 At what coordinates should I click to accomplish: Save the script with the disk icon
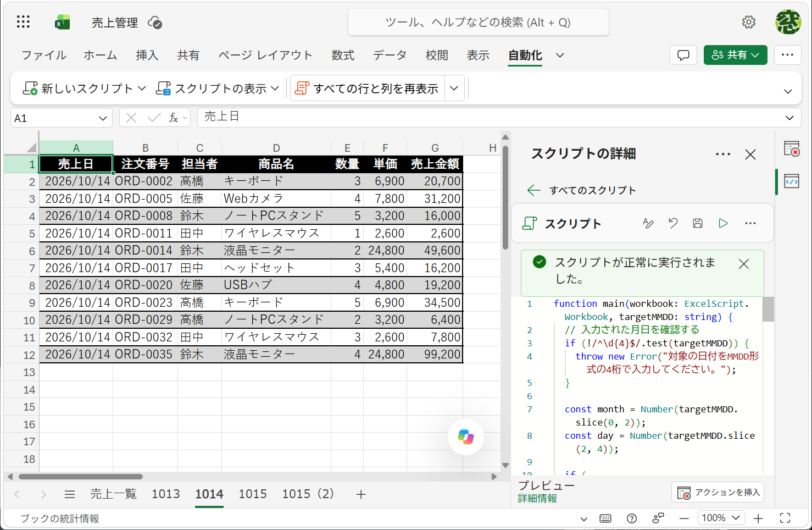pos(698,223)
